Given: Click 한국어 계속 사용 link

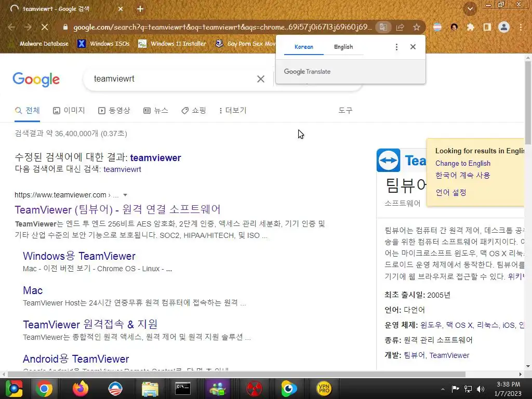Looking at the screenshot, I should tap(463, 176).
